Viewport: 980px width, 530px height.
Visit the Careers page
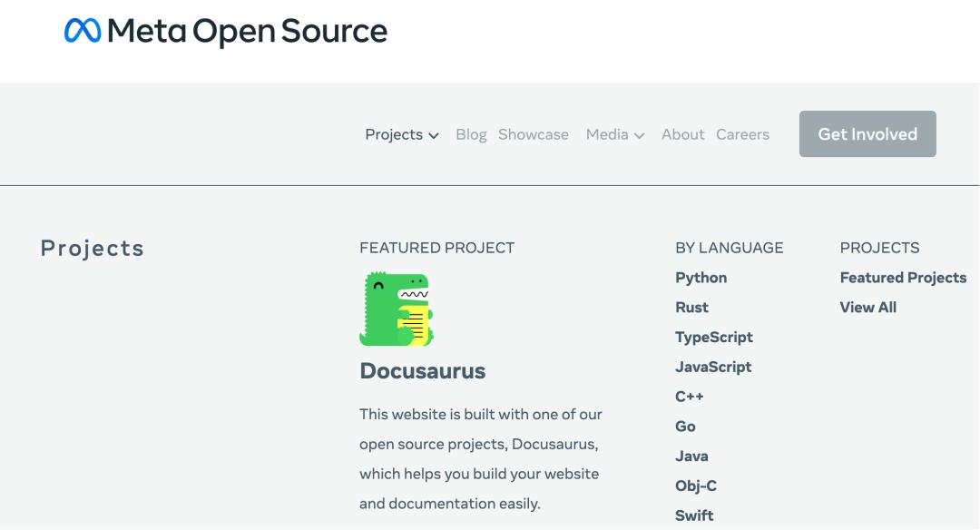[742, 134]
